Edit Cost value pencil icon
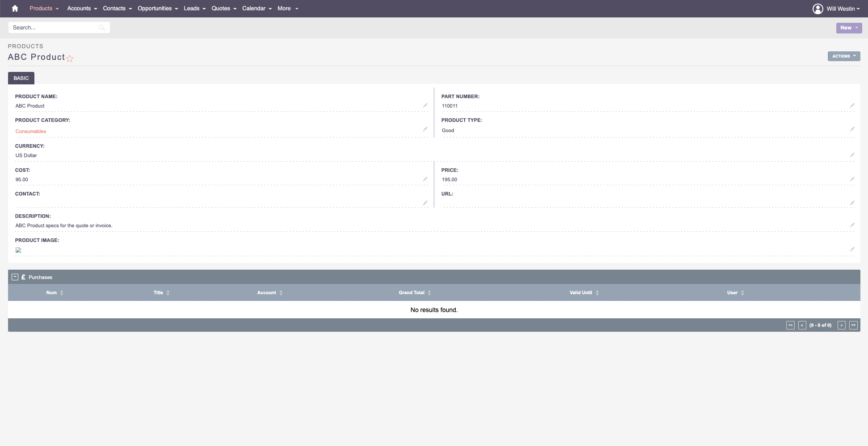Viewport: 868px width, 446px height. 425,179
